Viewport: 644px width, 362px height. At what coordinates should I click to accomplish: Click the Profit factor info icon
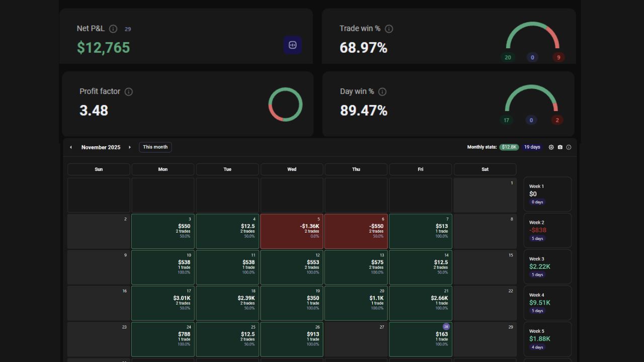[x=129, y=92]
